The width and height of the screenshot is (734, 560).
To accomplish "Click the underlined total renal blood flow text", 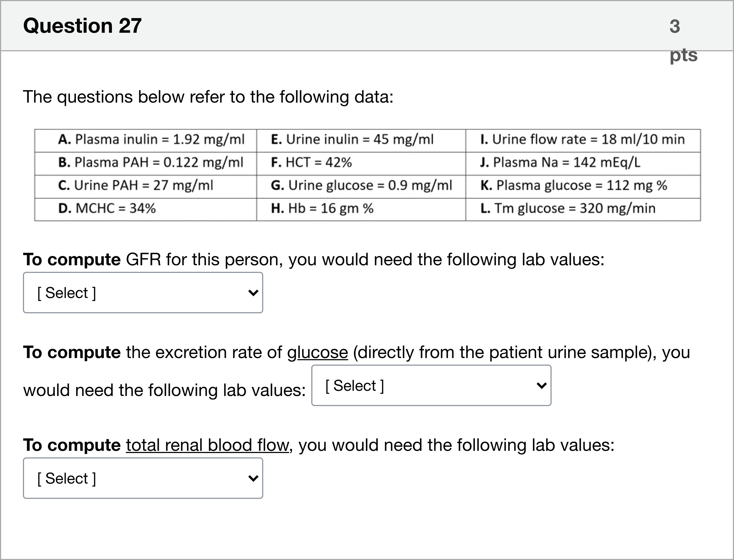I will coord(207,445).
